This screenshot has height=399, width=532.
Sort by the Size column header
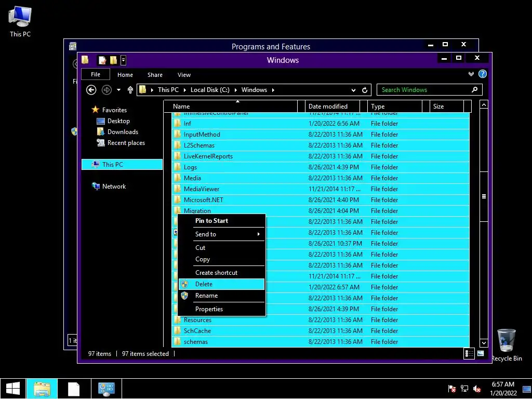point(447,107)
